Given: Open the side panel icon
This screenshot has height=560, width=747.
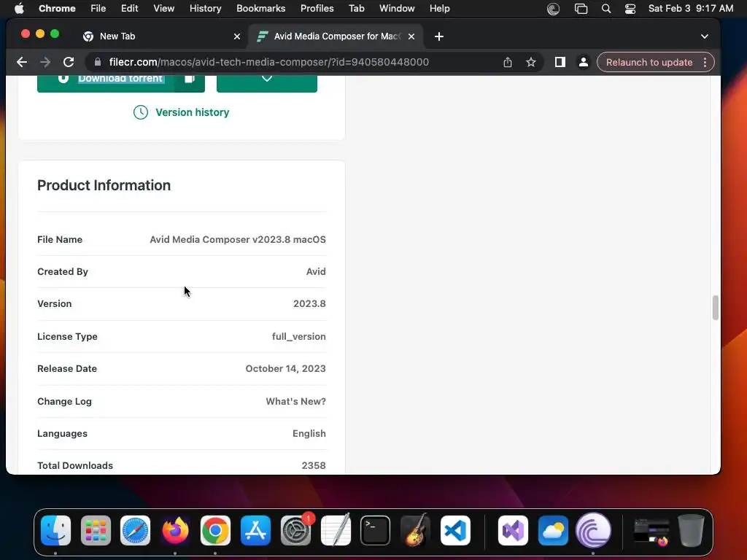Looking at the screenshot, I should click(560, 62).
